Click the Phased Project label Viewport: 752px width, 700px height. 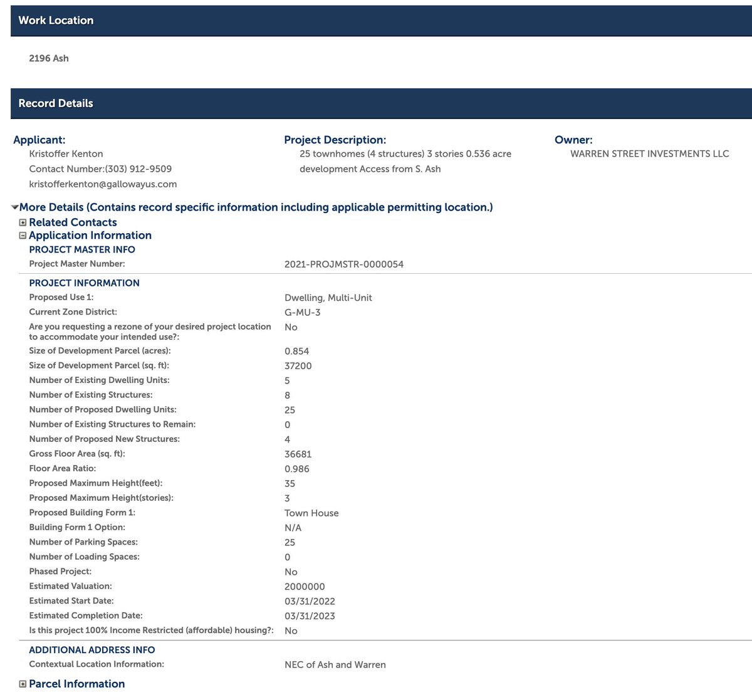60,572
